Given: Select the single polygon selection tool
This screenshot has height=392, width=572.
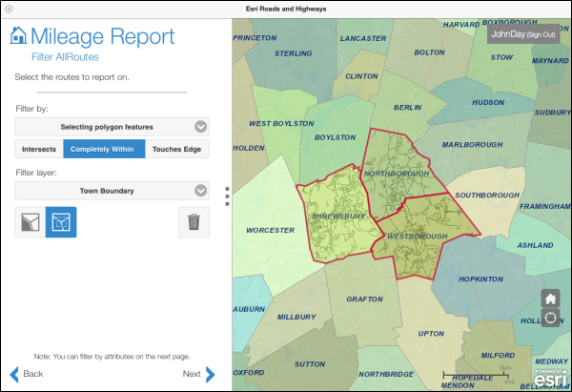Looking at the screenshot, I should (x=29, y=222).
